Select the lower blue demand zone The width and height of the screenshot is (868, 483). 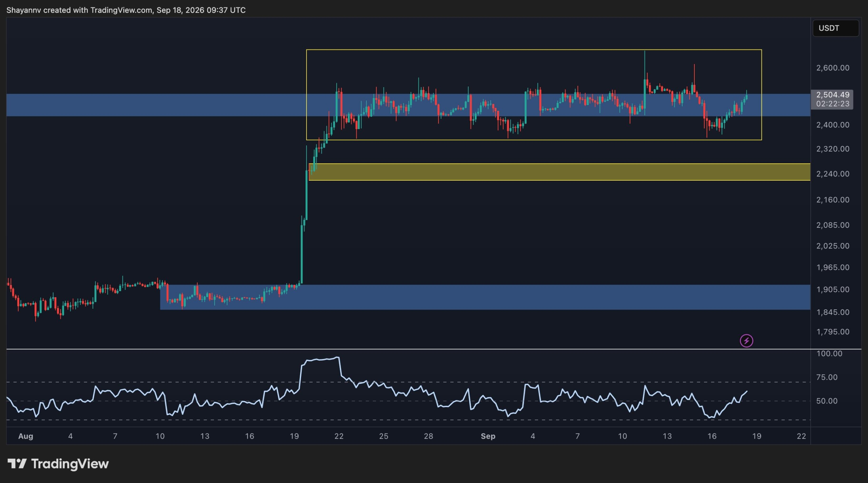(x=485, y=297)
